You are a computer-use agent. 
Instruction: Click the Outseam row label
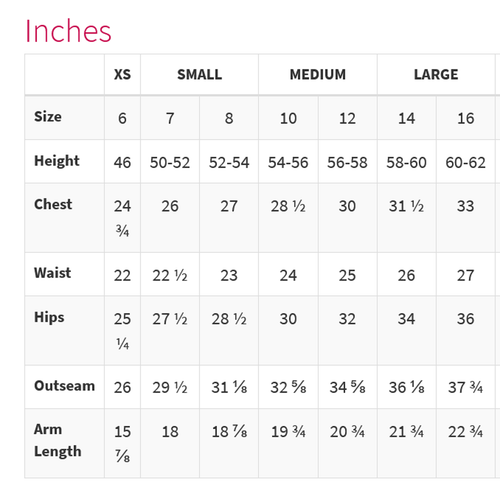point(64,386)
